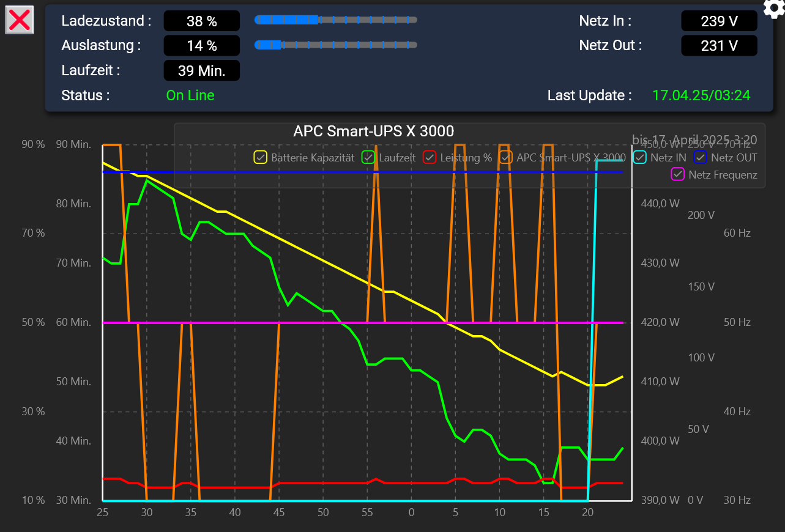Close the UPS monitor with the red X
The image size is (785, 532).
(x=20, y=20)
